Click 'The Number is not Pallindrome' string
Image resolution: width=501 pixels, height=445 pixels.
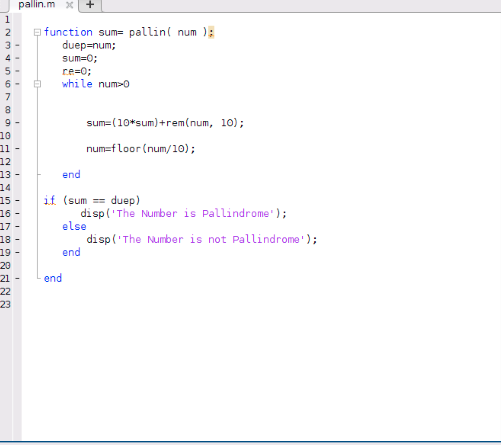[x=211, y=240]
